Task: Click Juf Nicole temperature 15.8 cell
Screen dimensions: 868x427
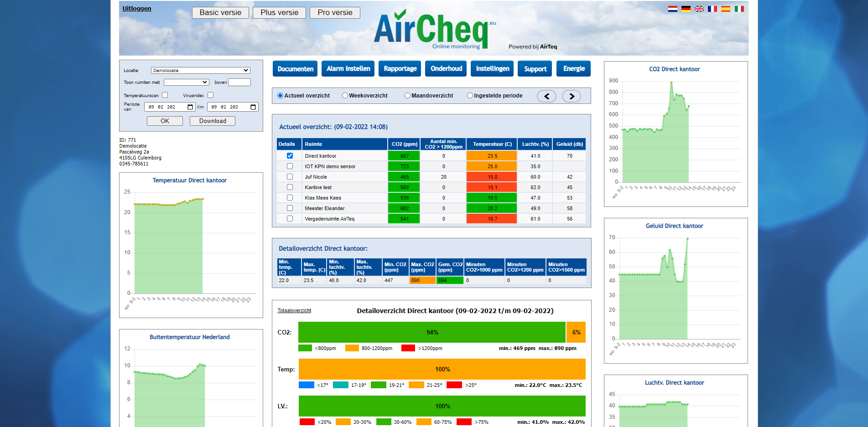Action: pyautogui.click(x=492, y=177)
